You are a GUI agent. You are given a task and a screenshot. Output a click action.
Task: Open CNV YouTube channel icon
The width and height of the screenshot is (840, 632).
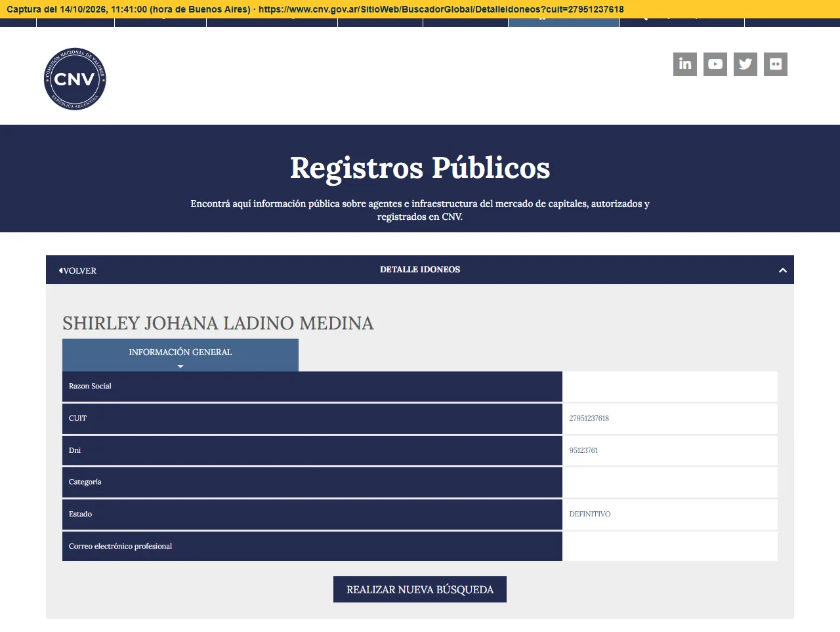[x=715, y=64]
